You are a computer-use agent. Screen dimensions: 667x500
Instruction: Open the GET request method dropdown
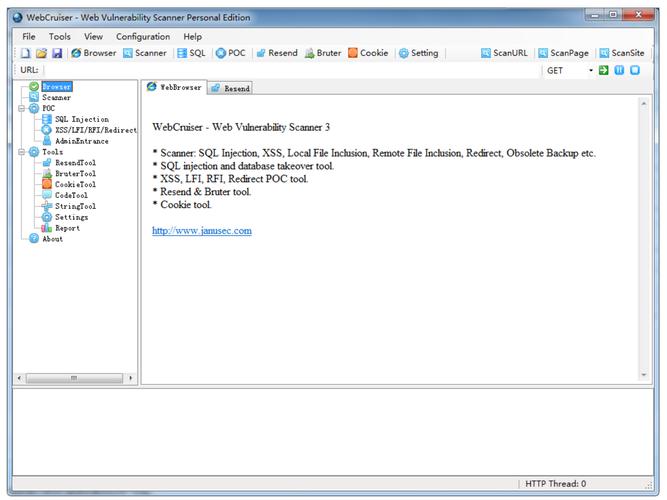[x=591, y=70]
